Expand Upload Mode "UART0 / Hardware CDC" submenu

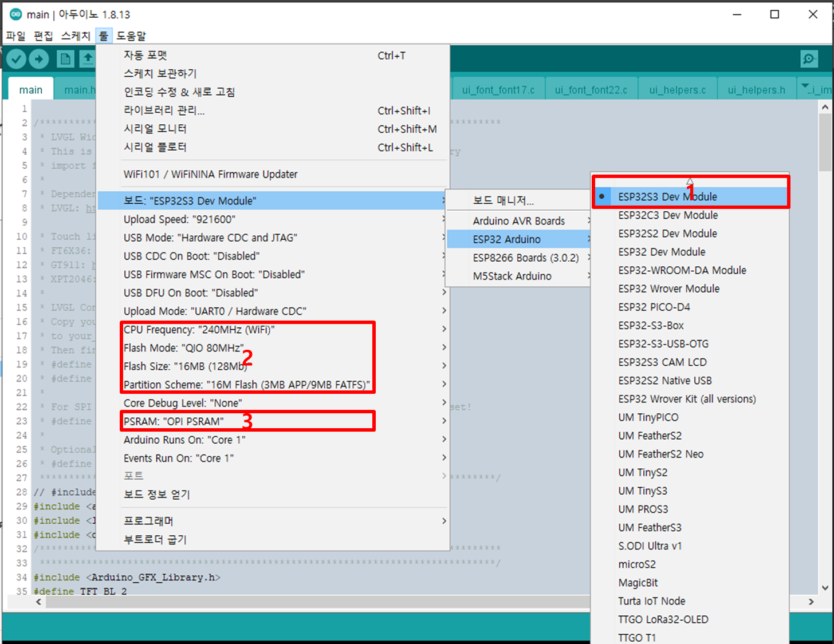tap(273, 311)
